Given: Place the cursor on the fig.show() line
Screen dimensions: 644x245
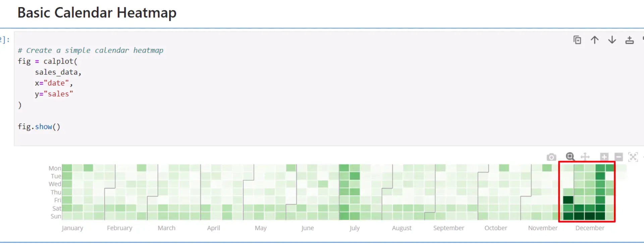Looking at the screenshot, I should pyautogui.click(x=39, y=127).
